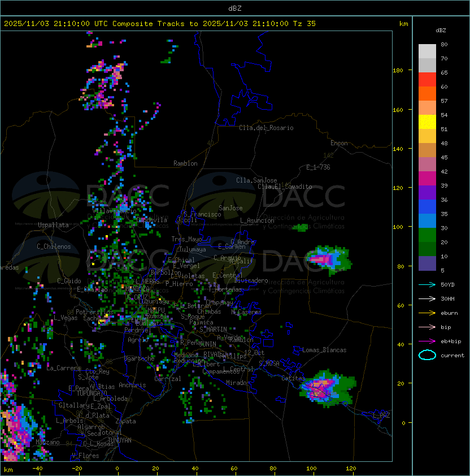Click the white 30HM arrow legend icon
Screen dimensions: 470x476
click(427, 298)
